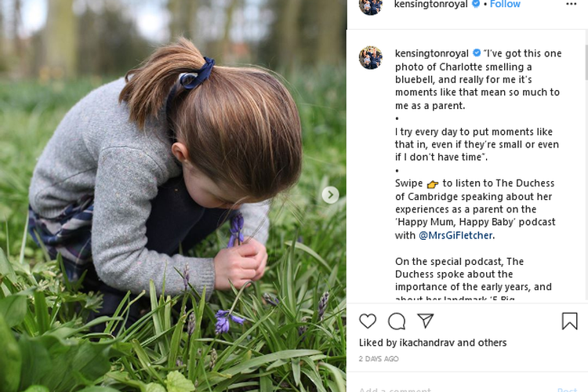588x392 pixels.
Task: Click the verified badge in the header
Action: coord(475,4)
